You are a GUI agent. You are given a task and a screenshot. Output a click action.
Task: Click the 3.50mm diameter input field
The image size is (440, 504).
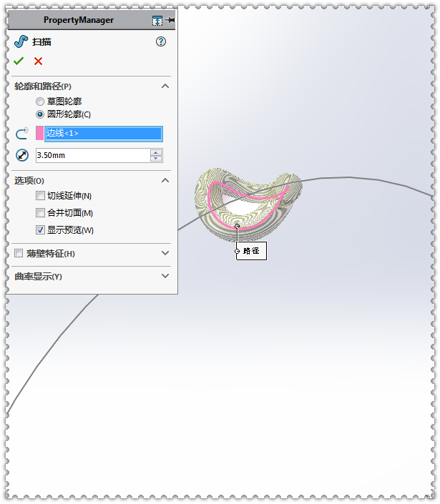tap(92, 155)
